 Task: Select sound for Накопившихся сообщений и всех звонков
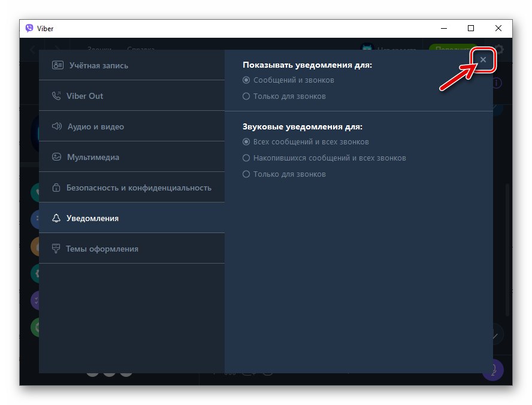[324, 158]
